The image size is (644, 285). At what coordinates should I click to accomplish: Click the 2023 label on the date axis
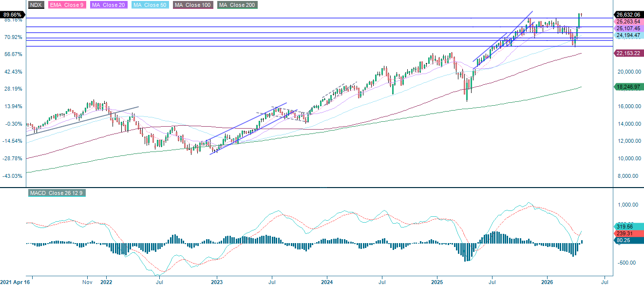pos(216,282)
